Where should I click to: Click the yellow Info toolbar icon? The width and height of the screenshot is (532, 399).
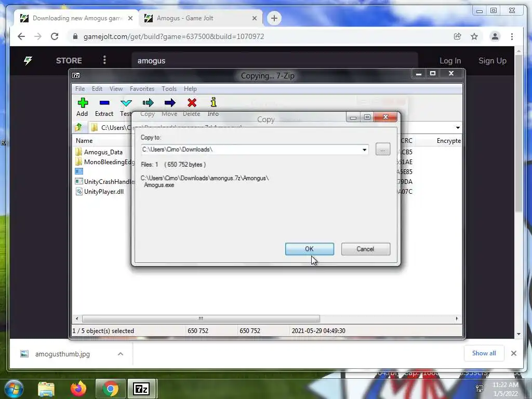[214, 102]
